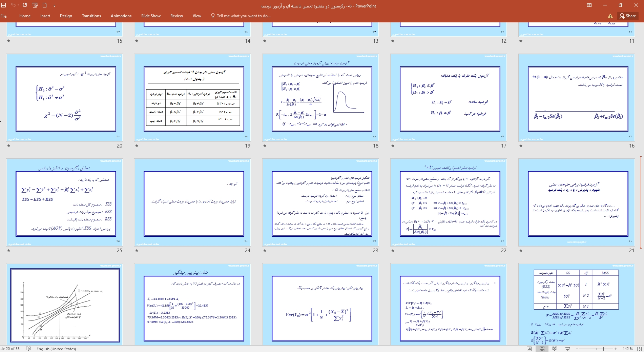Click the Redo/Repeat icon

(x=25, y=5)
